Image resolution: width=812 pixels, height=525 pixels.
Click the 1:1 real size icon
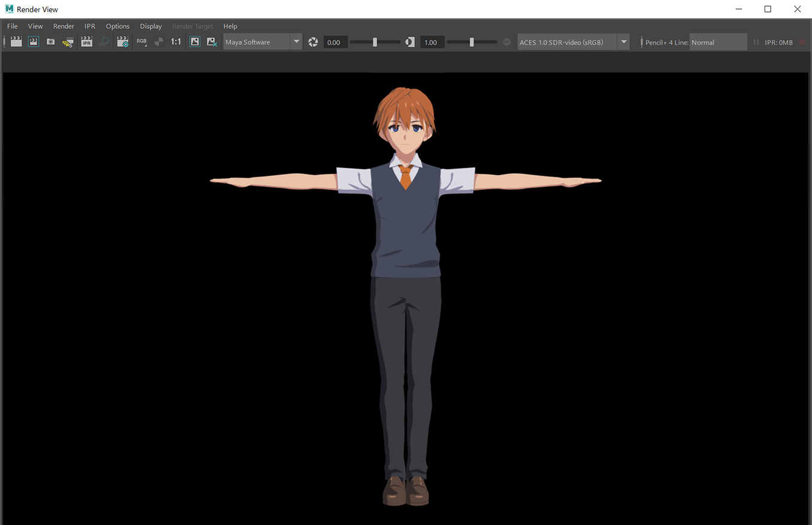175,42
